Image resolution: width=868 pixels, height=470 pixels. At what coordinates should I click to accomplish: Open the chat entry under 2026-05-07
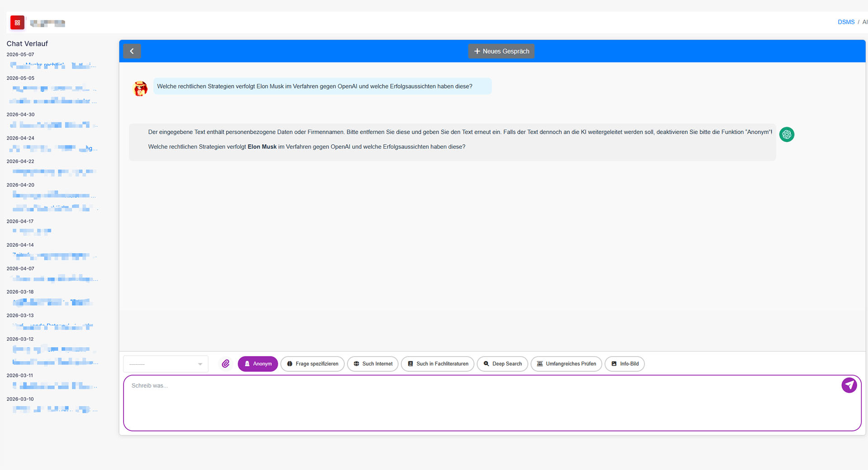tap(53, 66)
